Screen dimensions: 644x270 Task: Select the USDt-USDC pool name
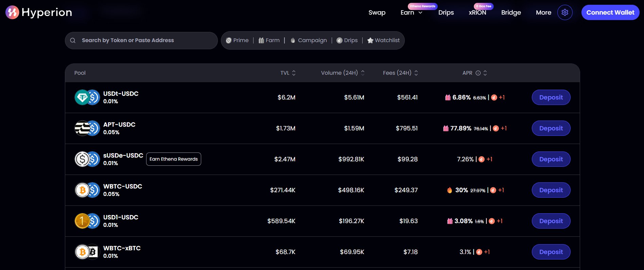click(121, 94)
